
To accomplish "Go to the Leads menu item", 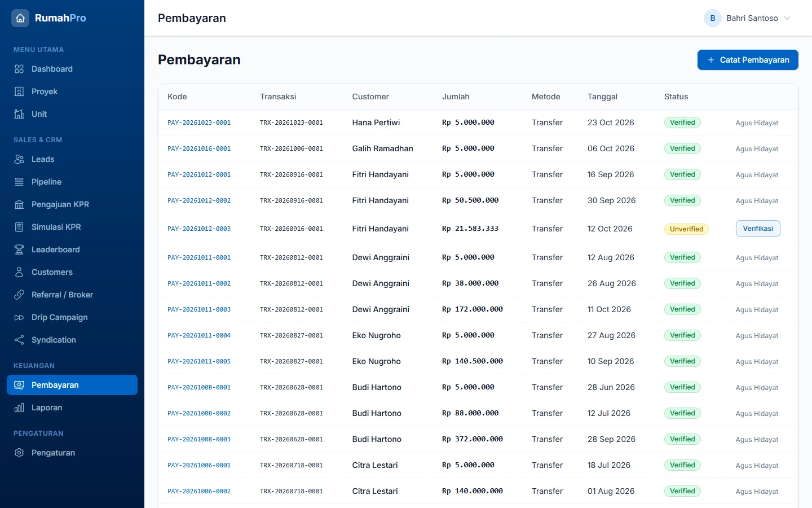I will 72,159.
